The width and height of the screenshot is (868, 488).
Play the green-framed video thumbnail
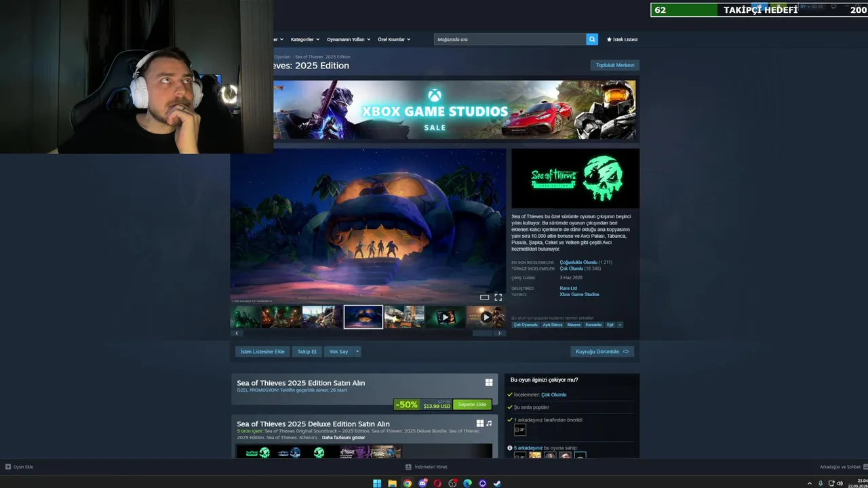[x=445, y=317]
